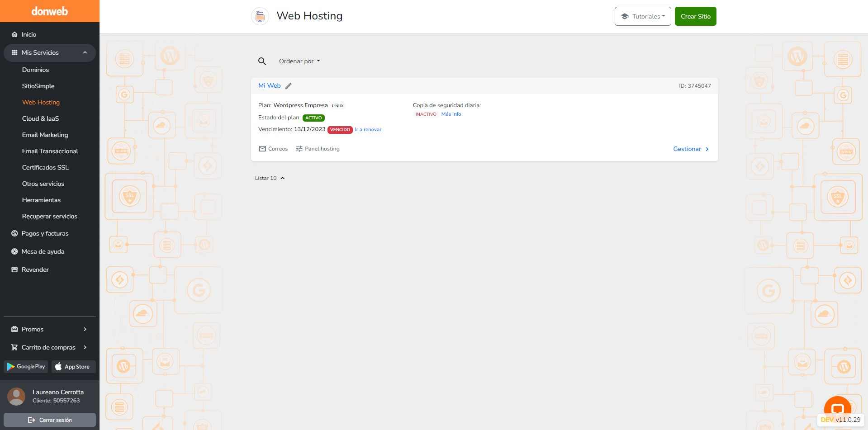Screen dimensions: 868x430
Task: Open Email Marketing section
Action: (x=45, y=135)
